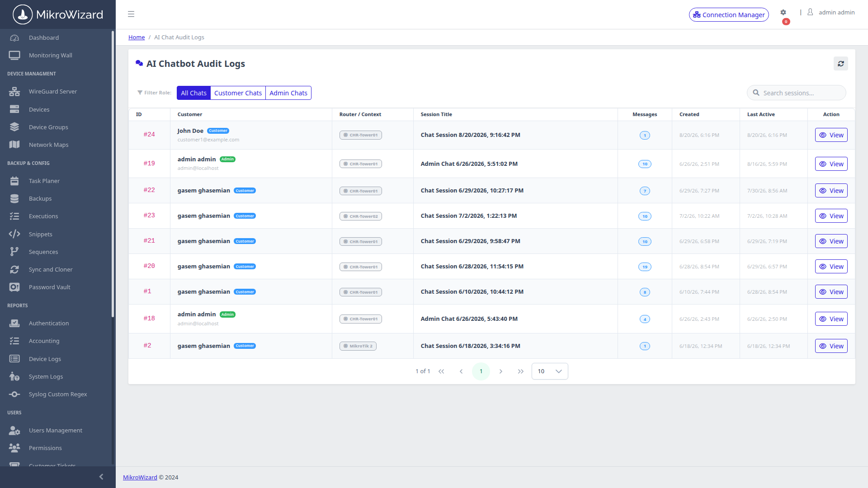868x488 pixels.
Task: Open the Permissions group icon
Action: tap(14, 448)
